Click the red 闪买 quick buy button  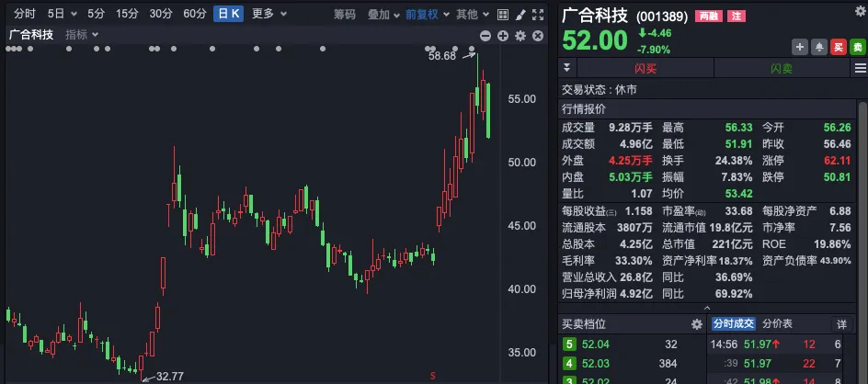pyautogui.click(x=645, y=68)
